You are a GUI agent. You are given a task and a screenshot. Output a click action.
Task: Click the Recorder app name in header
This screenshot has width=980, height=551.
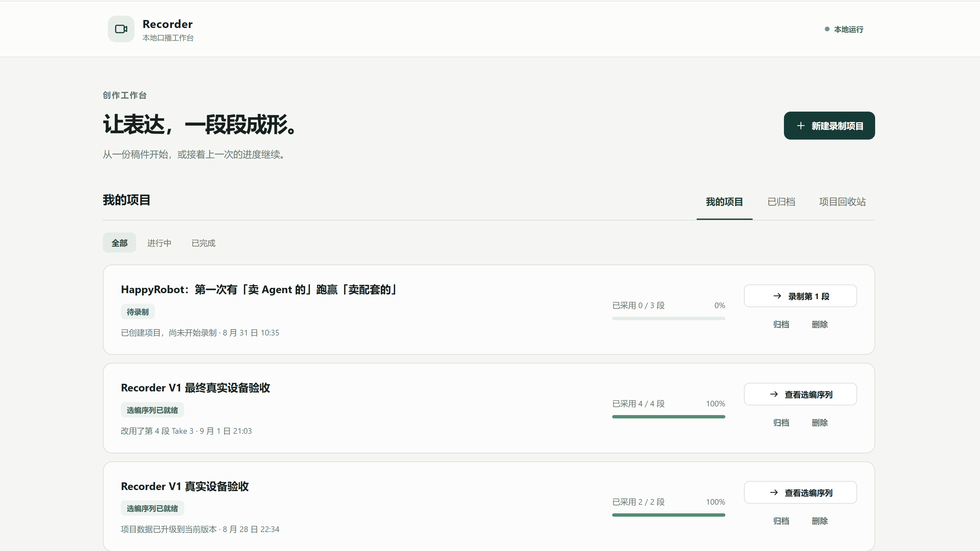point(167,24)
